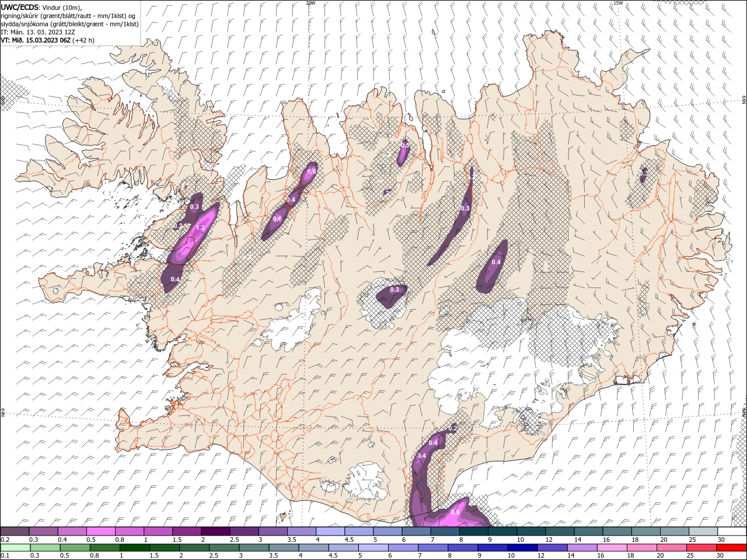Click the VT: Mið. 15.03.2023 06Z (+42 h) line
Viewport: 747px width, 560px height.
[x=47, y=40]
